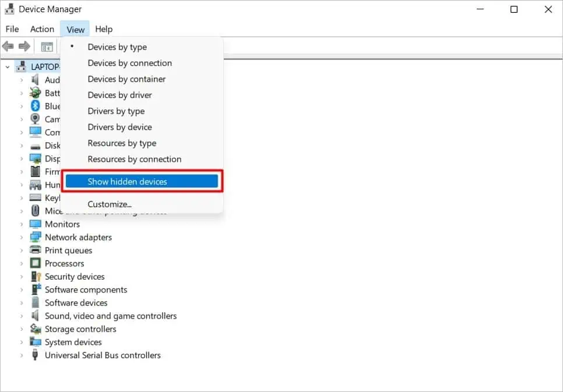
Task: Choose Customize... from the View menu
Action: 110,204
